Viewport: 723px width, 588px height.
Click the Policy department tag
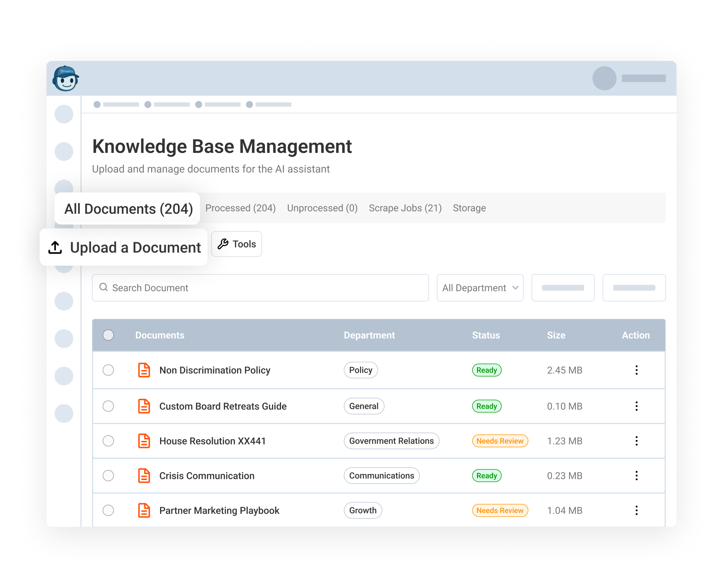tap(361, 370)
